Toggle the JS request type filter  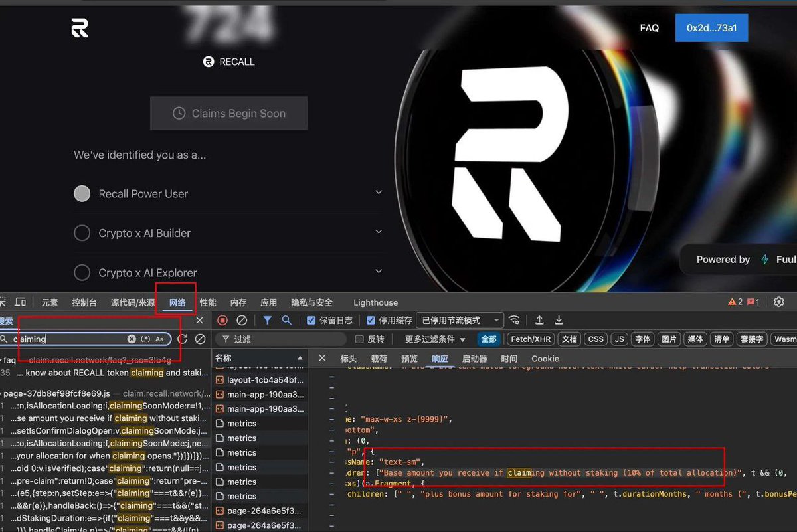pos(620,339)
